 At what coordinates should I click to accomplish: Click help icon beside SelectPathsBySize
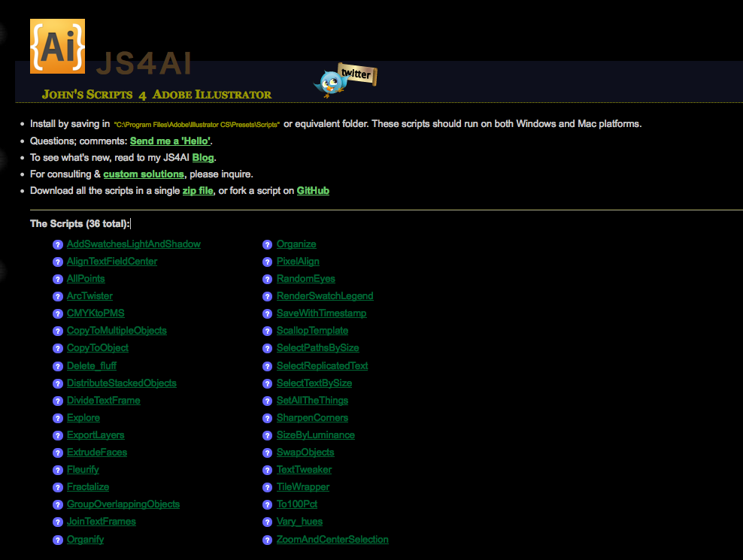tap(268, 348)
